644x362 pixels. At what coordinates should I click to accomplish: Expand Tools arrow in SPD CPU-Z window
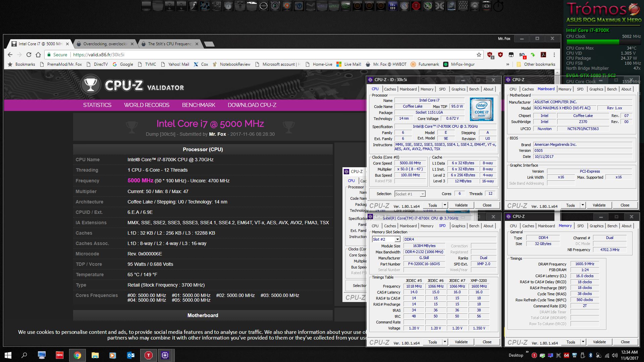tap(445, 342)
